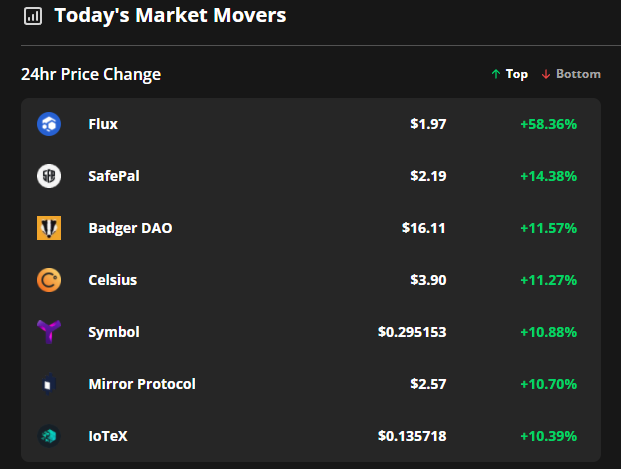Click the IoTeX coin icon
621x469 pixels.
click(x=49, y=436)
